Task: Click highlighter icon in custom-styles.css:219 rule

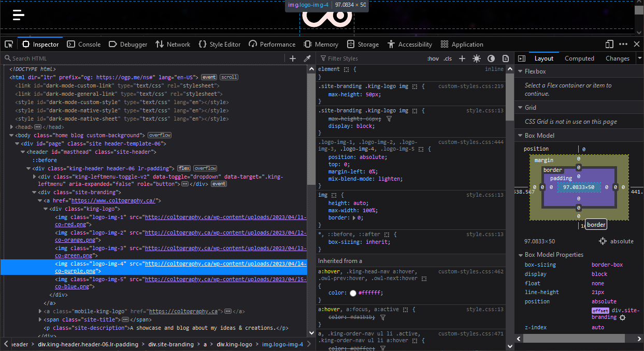Action: coord(414,86)
